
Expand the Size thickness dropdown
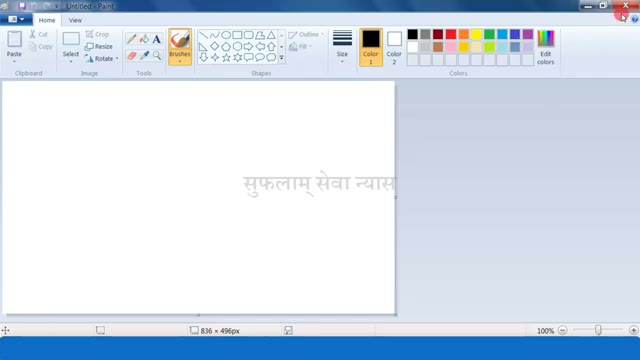point(342,47)
